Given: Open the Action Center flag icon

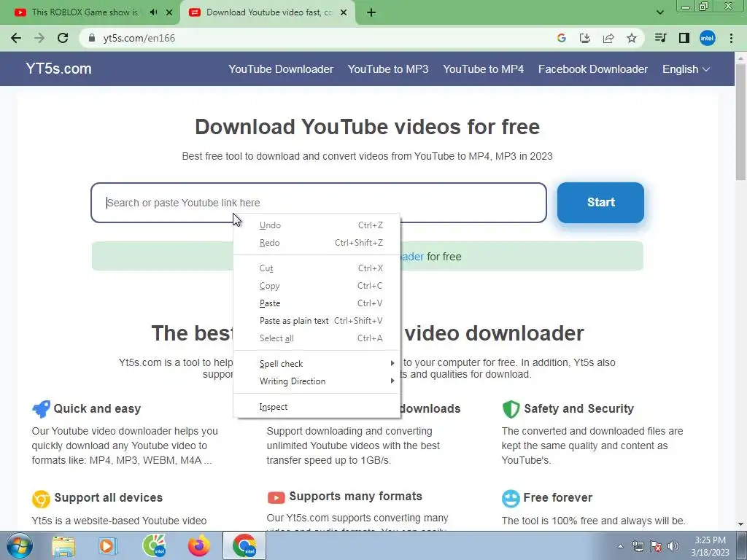Looking at the screenshot, I should tap(656, 546).
